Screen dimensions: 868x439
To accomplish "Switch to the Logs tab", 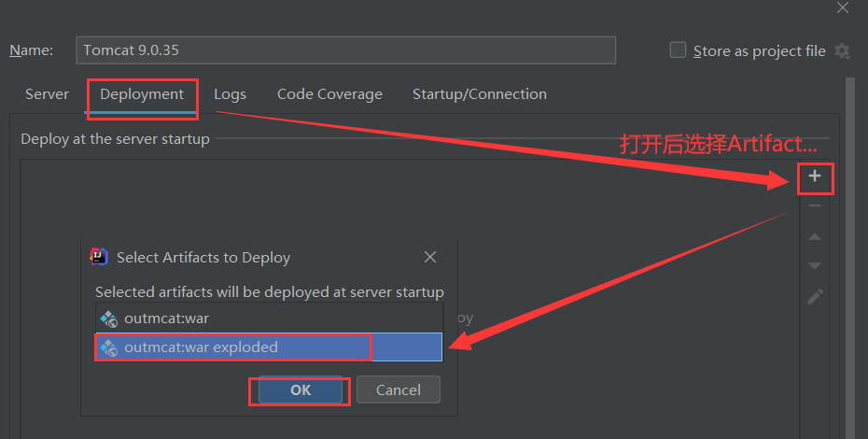I will click(230, 94).
